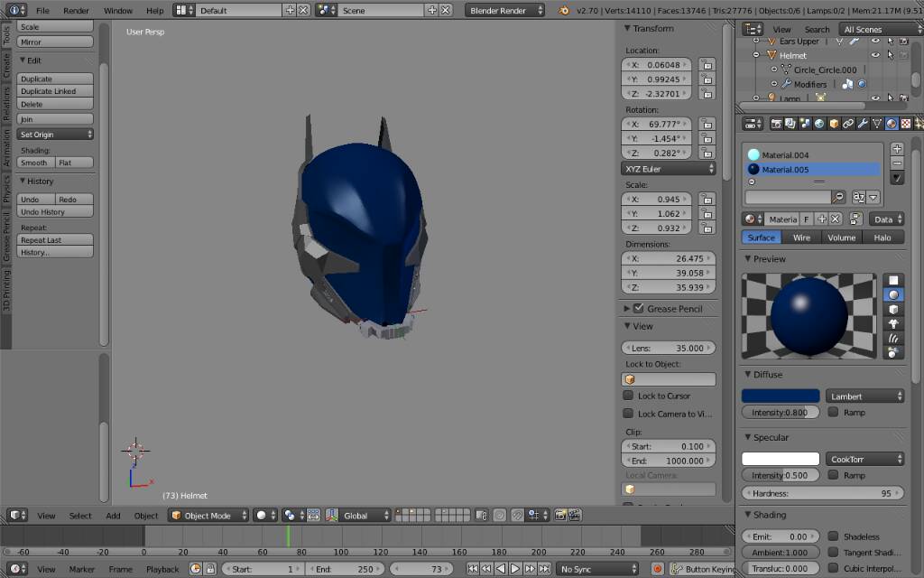Screen dimensions: 924x578
Task: Enable Tangent Shading checkbox
Action: (x=833, y=552)
